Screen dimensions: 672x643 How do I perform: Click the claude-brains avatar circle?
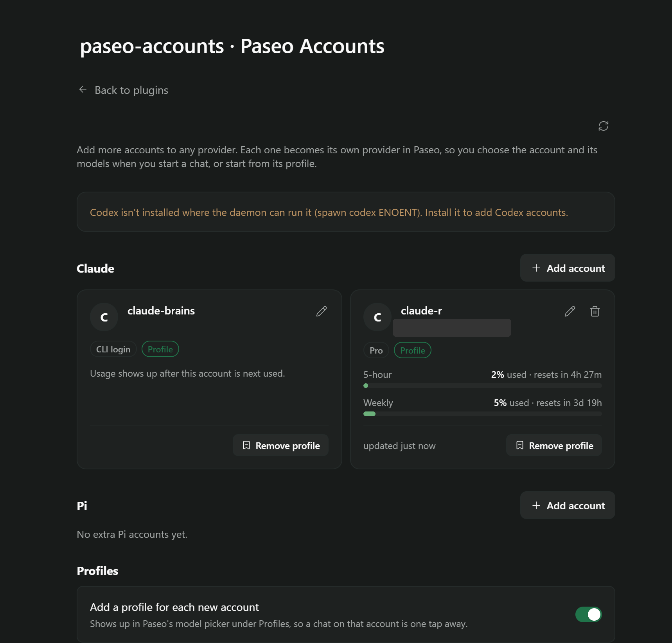pos(104,317)
